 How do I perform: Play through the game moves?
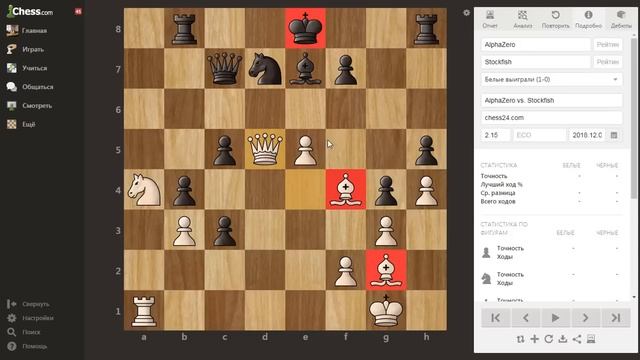coord(556,318)
